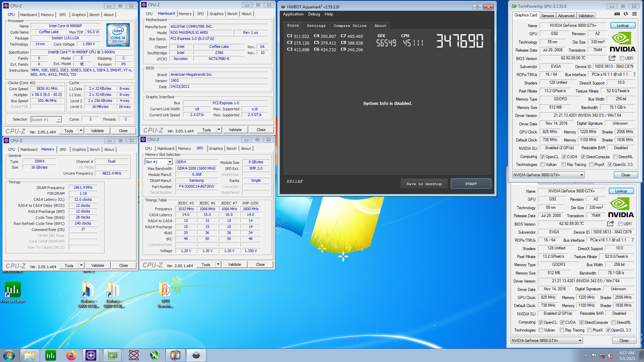Click the Intel Core i9 logo in CPU-Z
The height and width of the screenshot is (362, 644).
coord(118,35)
